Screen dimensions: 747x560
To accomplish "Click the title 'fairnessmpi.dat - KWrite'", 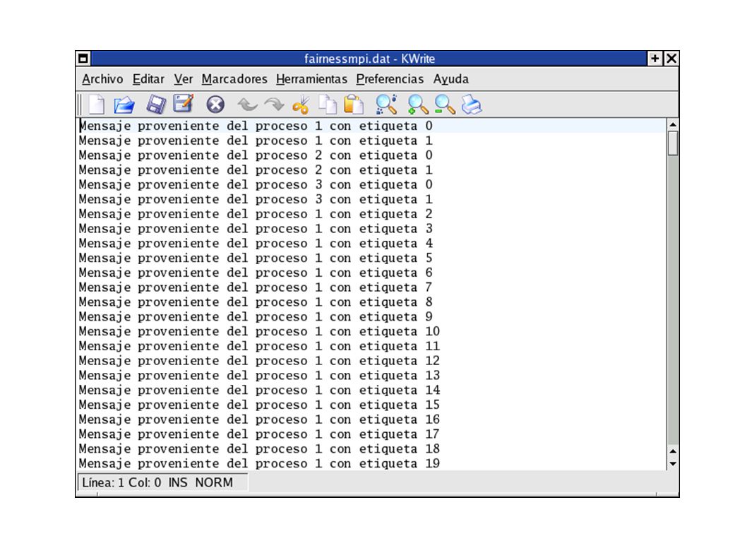I will click(369, 59).
